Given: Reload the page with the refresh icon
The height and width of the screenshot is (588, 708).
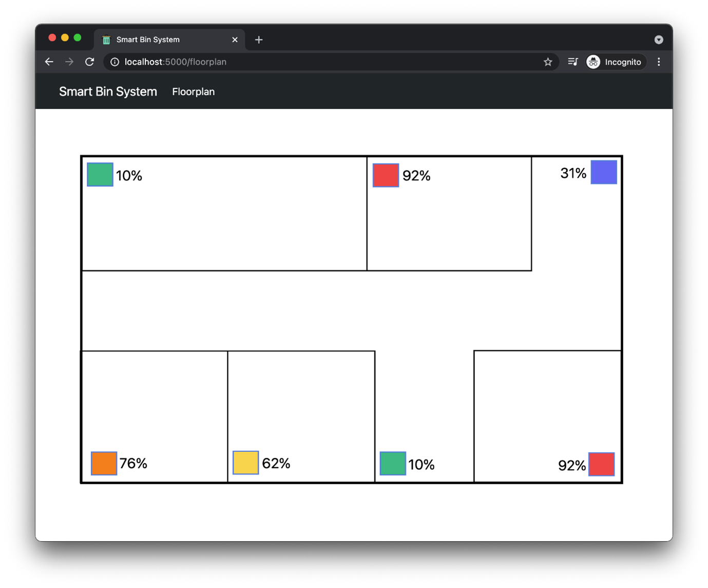Looking at the screenshot, I should click(x=90, y=62).
